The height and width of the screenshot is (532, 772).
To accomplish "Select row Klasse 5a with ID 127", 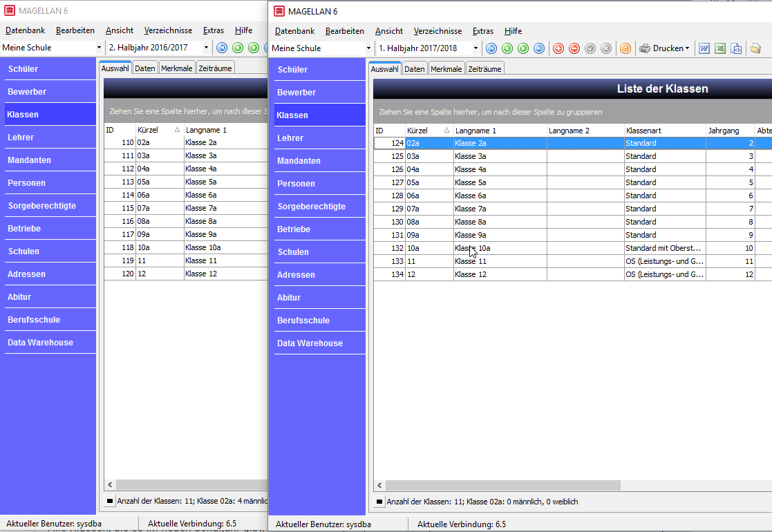I will (x=572, y=182).
